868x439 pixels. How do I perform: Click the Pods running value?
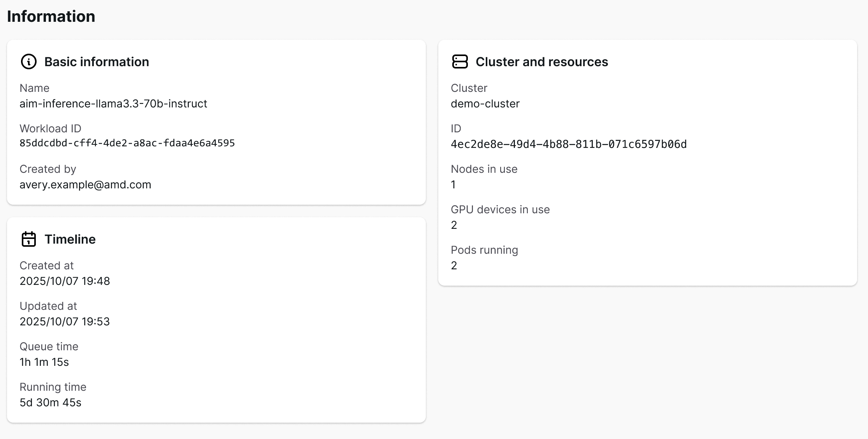(x=454, y=265)
